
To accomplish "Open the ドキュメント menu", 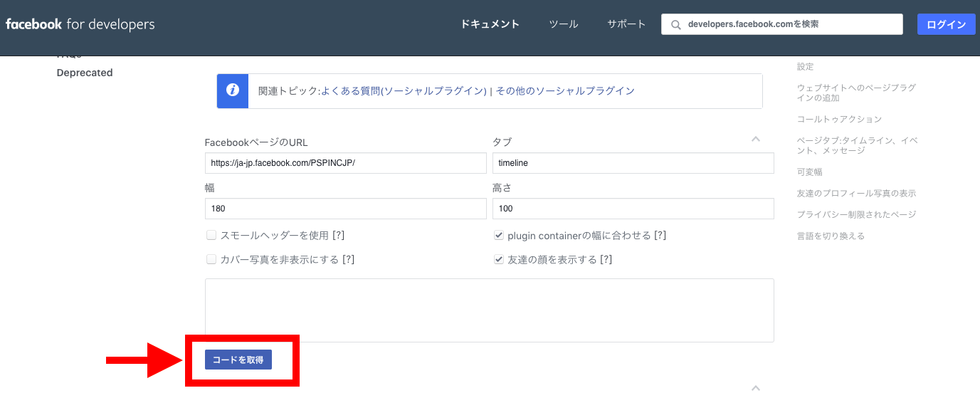I will tap(490, 24).
